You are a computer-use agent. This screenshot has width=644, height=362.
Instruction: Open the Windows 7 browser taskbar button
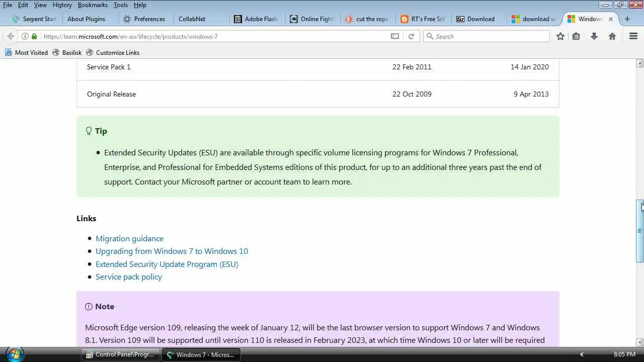click(201, 354)
